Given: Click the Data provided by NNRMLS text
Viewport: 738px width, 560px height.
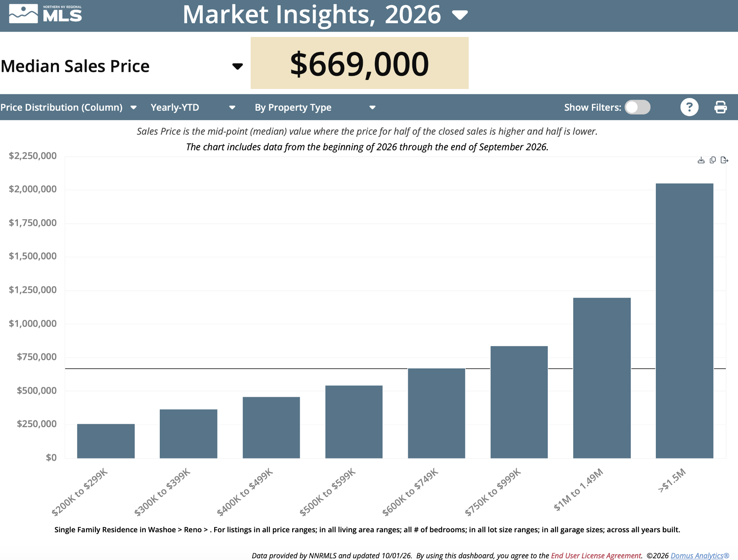Looking at the screenshot, I should [x=332, y=555].
